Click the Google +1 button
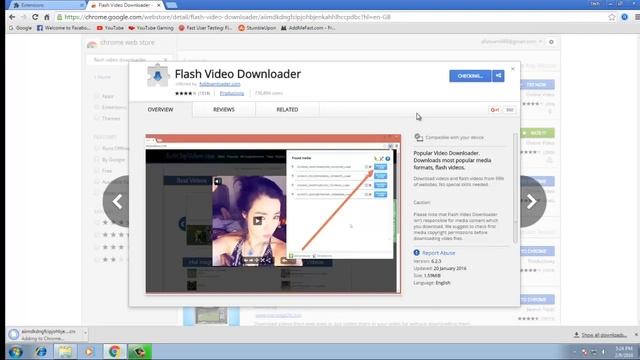Image resolution: width=640 pixels, height=360 pixels. coord(495,110)
